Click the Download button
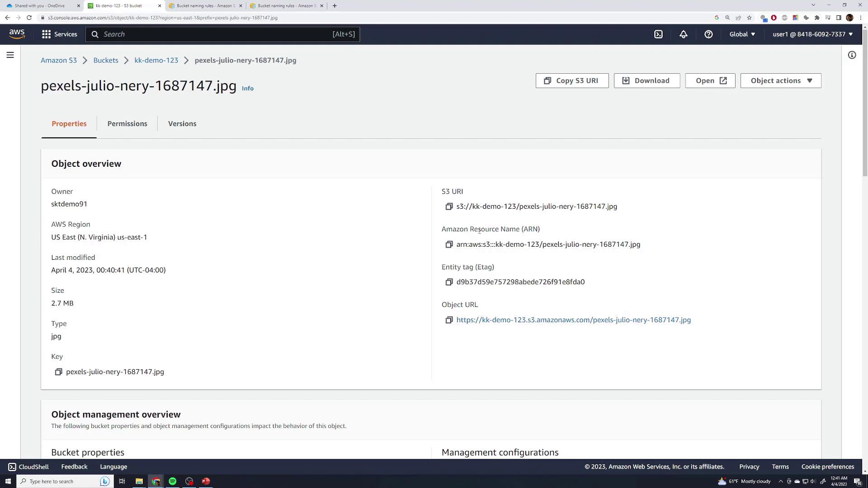The width and height of the screenshot is (868, 488). point(646,81)
